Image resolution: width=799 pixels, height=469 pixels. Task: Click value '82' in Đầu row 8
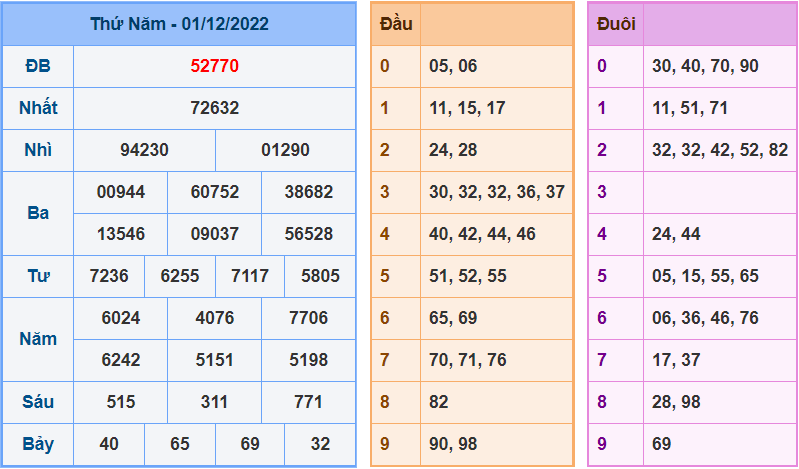(x=439, y=402)
